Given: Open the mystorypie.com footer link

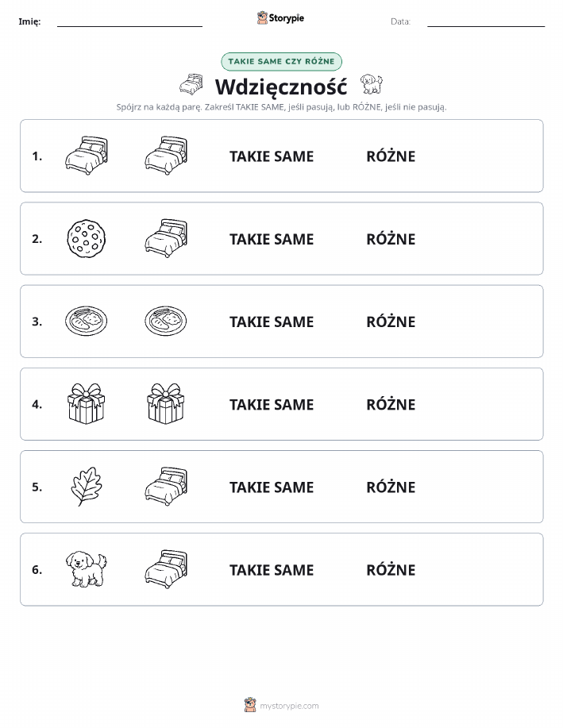Looking at the screenshot, I should pyautogui.click(x=281, y=705).
